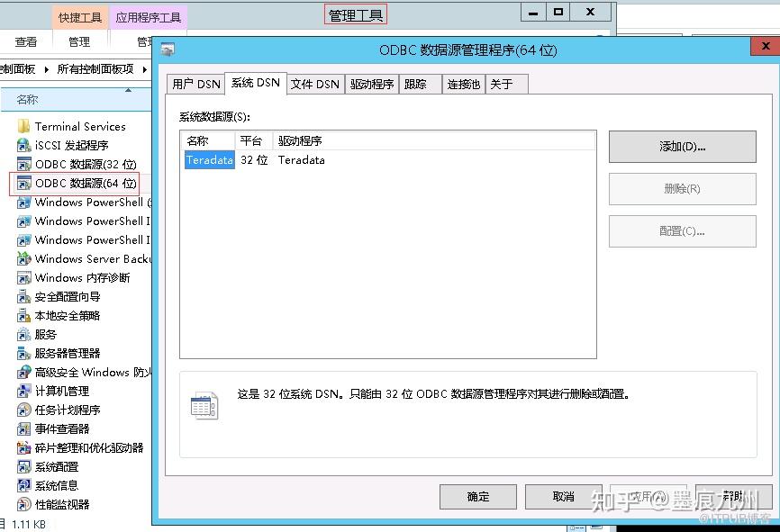Click the Windows 内存诊断 icon
This screenshot has width=780, height=532.
23,277
